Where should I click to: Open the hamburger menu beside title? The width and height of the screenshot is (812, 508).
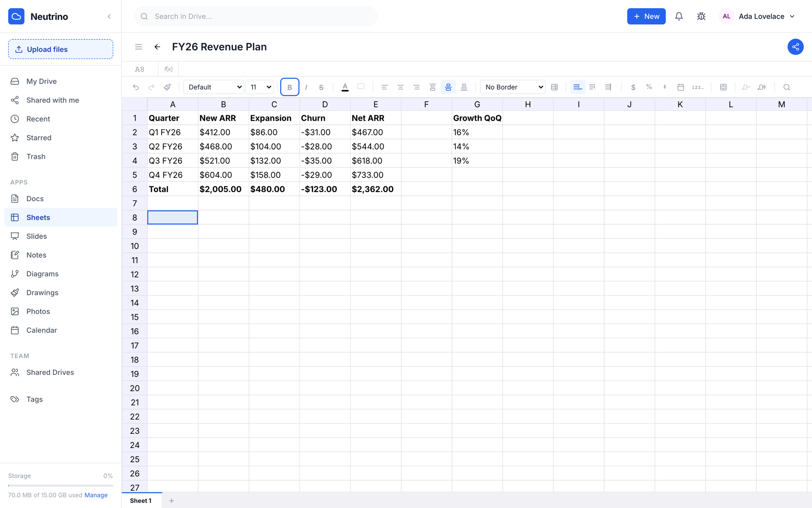[138, 47]
